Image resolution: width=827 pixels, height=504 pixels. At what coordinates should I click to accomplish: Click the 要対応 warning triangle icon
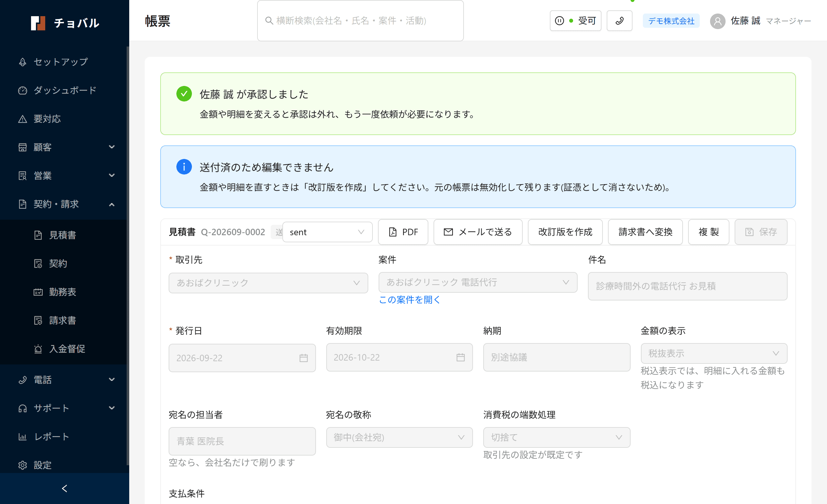[x=23, y=119]
